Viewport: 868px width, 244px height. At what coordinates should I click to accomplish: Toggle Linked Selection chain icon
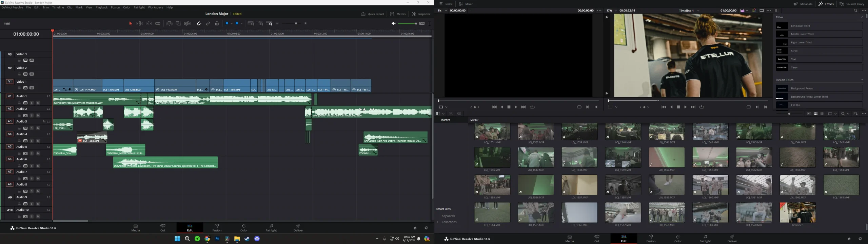tap(208, 23)
